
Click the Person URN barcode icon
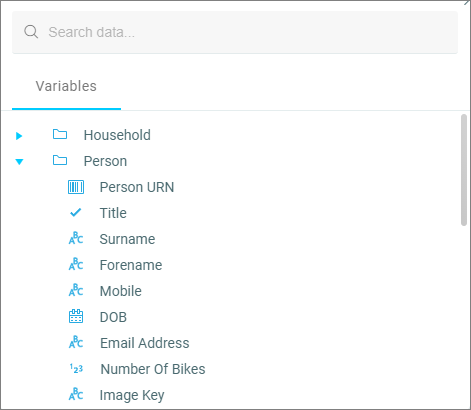(76, 187)
